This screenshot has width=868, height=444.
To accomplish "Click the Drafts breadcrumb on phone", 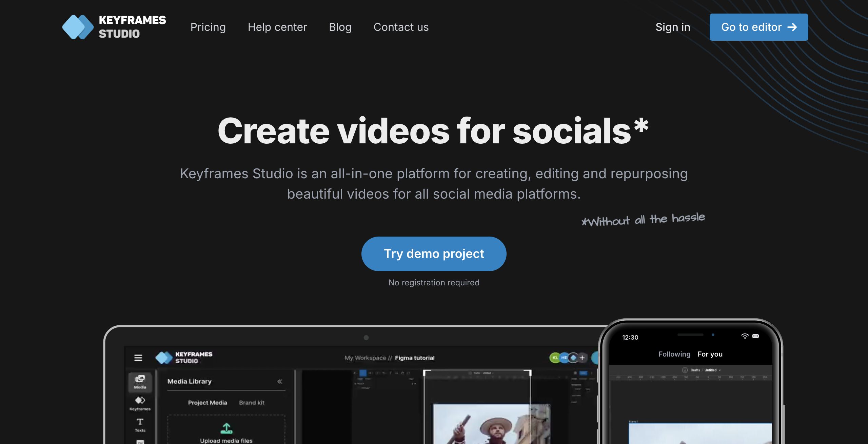I will tap(695, 370).
